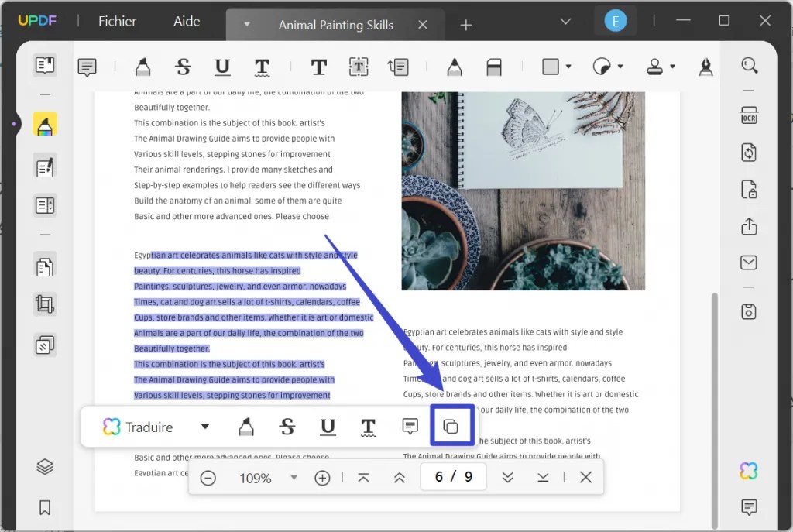Select the Eraser tool
793x532 pixels.
(493, 67)
